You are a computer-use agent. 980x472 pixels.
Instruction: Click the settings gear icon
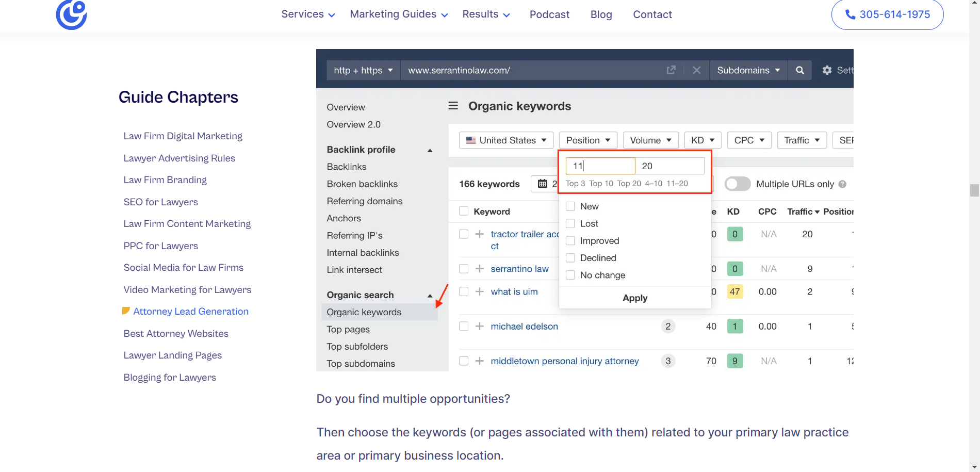click(x=827, y=70)
